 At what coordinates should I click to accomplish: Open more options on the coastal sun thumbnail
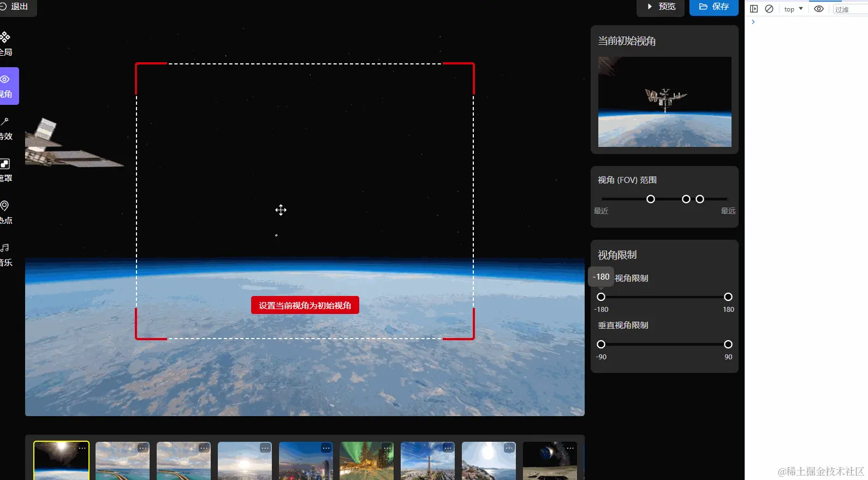tap(509, 448)
